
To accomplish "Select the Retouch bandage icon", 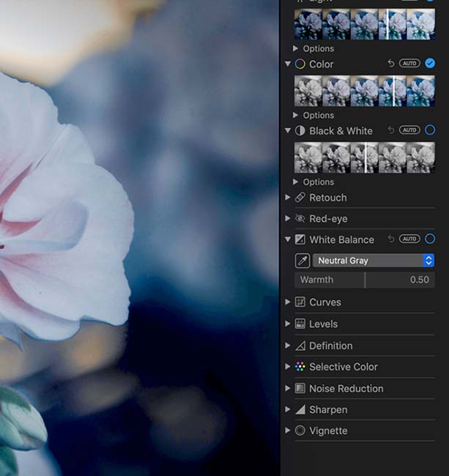I will tap(300, 198).
